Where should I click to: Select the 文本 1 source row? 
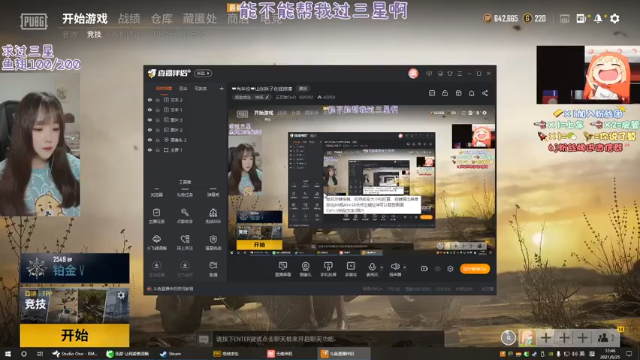(x=186, y=110)
